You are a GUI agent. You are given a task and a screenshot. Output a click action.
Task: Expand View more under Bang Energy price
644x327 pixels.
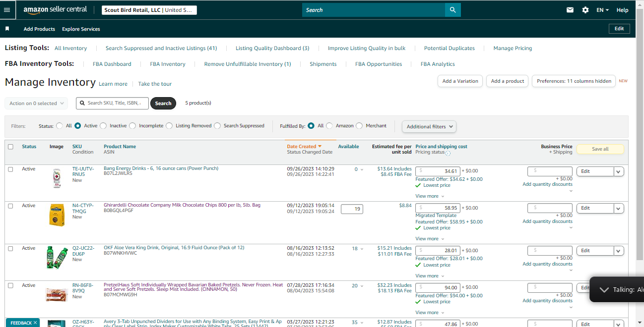click(430, 196)
